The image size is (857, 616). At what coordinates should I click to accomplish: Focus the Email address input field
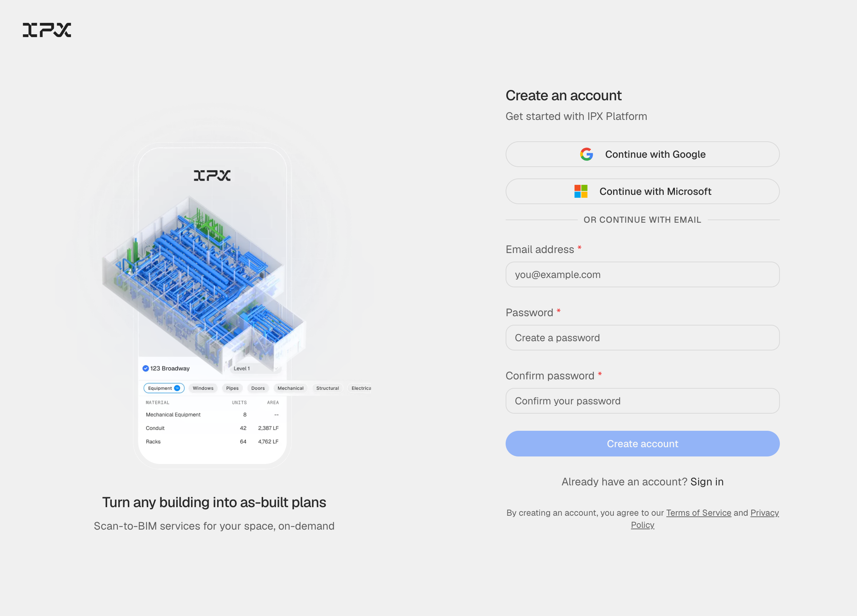[x=642, y=274]
